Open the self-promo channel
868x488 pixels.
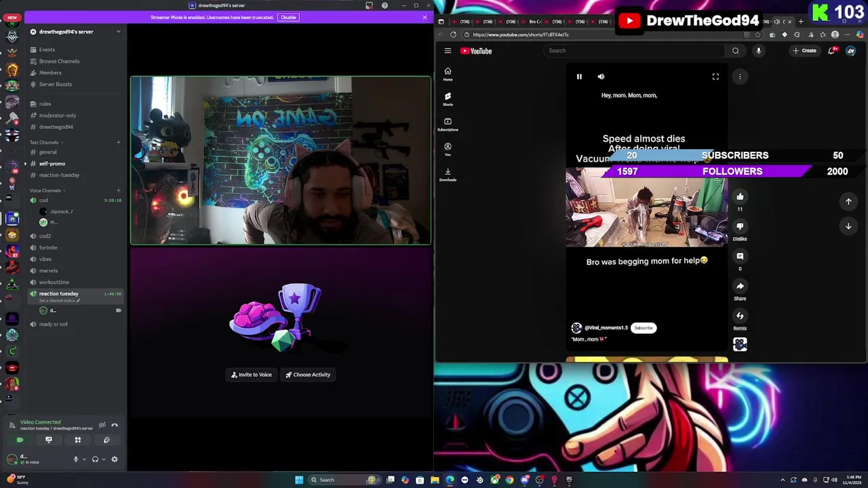coord(52,163)
